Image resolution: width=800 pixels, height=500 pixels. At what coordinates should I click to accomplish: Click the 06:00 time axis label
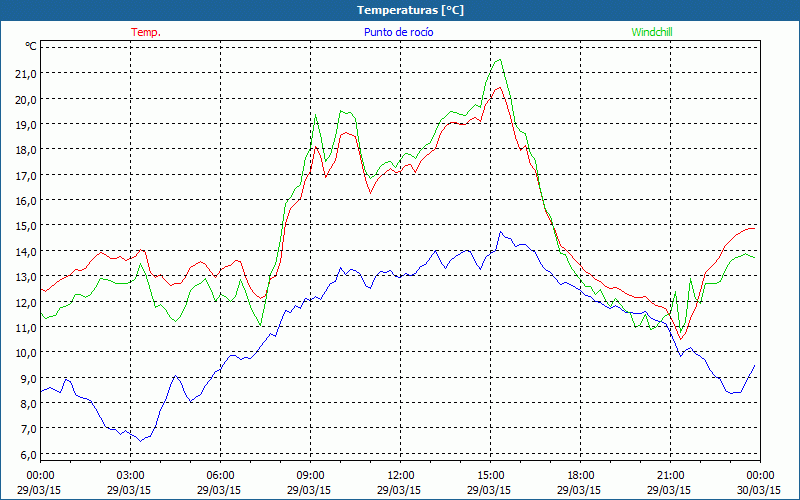(220, 476)
